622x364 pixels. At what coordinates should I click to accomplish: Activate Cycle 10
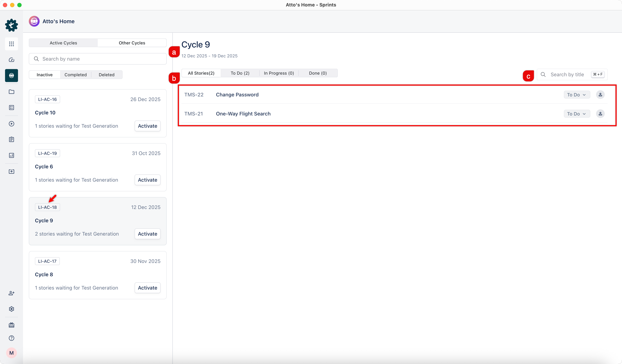(x=147, y=126)
